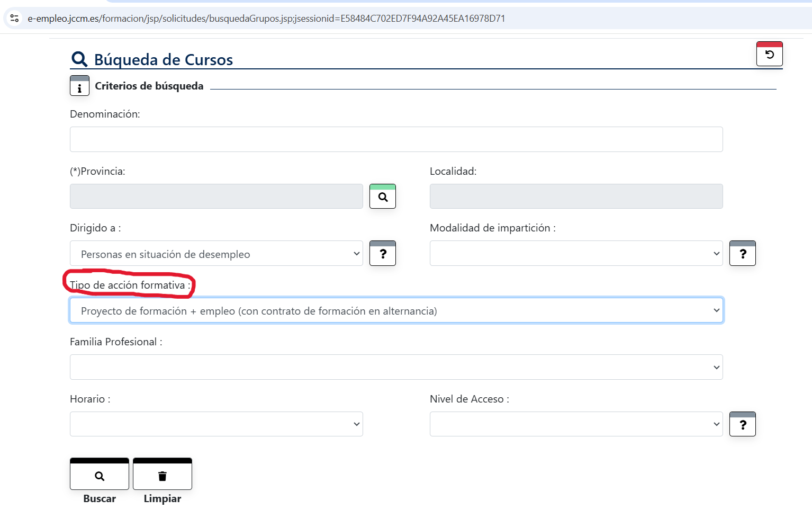Open the Familia Profesional dropdown
Screen dimensions: 812x509
(x=396, y=367)
